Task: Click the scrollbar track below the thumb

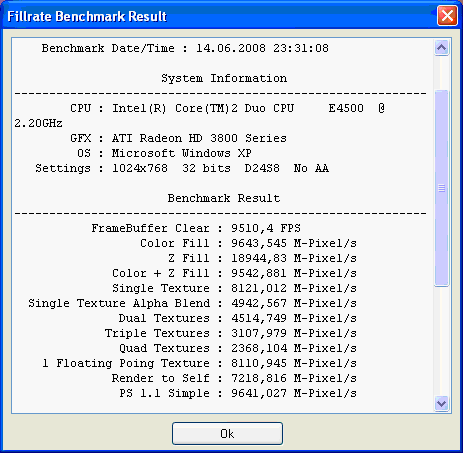Action: click(x=442, y=341)
